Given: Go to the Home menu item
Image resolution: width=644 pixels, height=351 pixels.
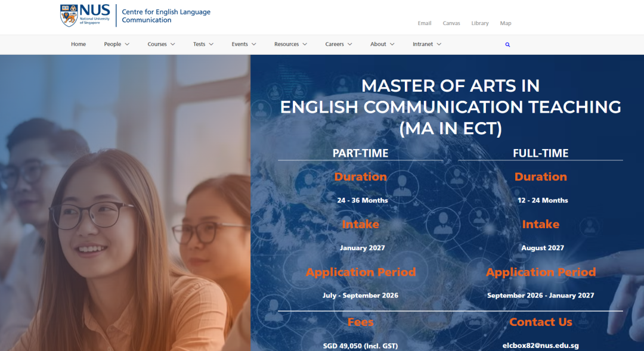Looking at the screenshot, I should pyautogui.click(x=78, y=44).
